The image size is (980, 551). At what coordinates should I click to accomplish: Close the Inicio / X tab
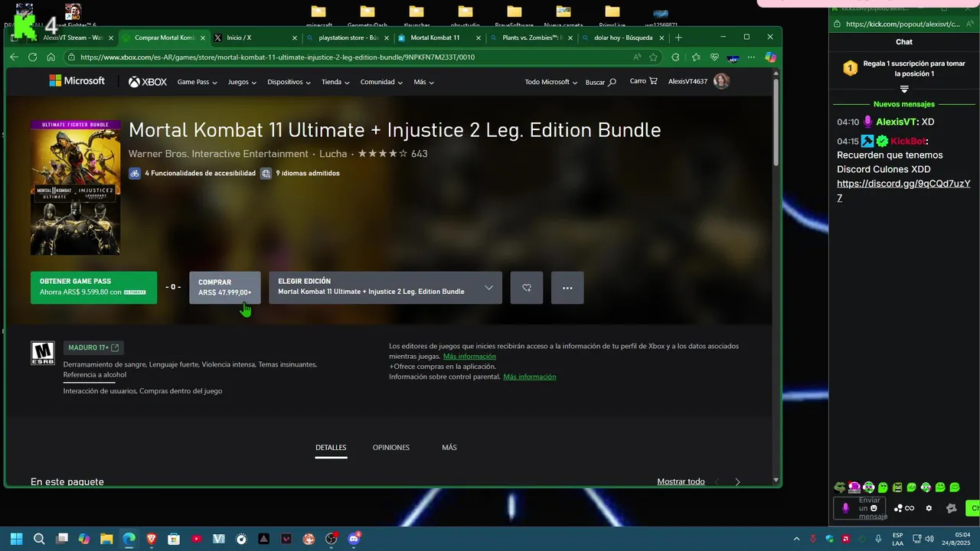tap(295, 37)
